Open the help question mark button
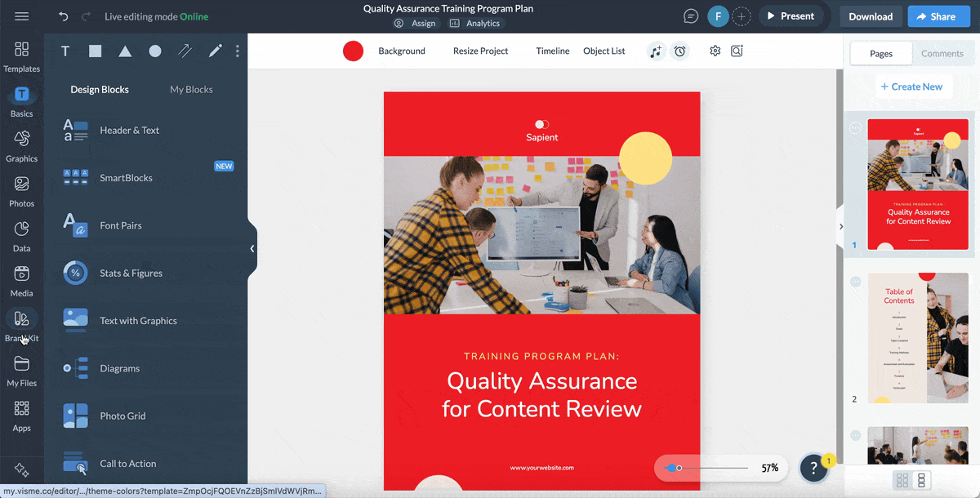The width and height of the screenshot is (980, 498). pyautogui.click(x=814, y=468)
